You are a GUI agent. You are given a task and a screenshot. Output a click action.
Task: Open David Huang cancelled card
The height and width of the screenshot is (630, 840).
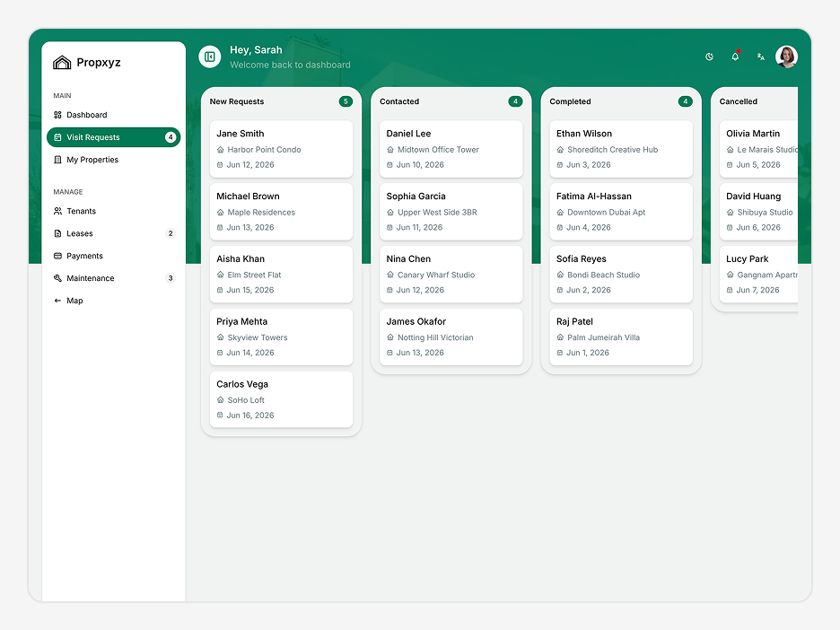click(758, 212)
